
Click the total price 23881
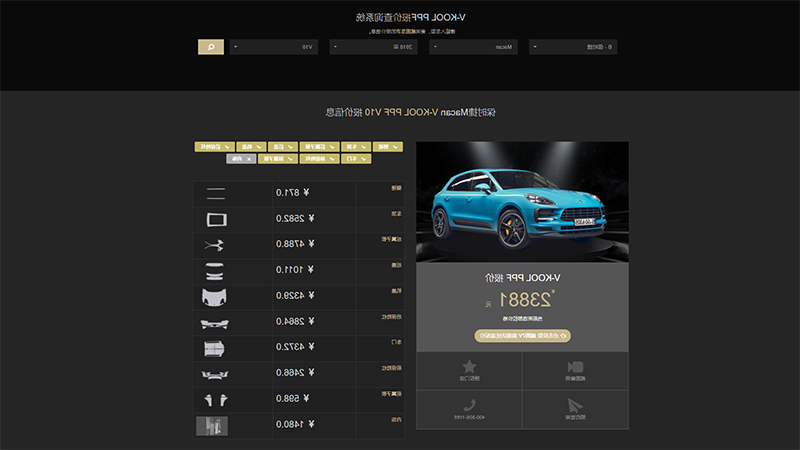[524, 300]
